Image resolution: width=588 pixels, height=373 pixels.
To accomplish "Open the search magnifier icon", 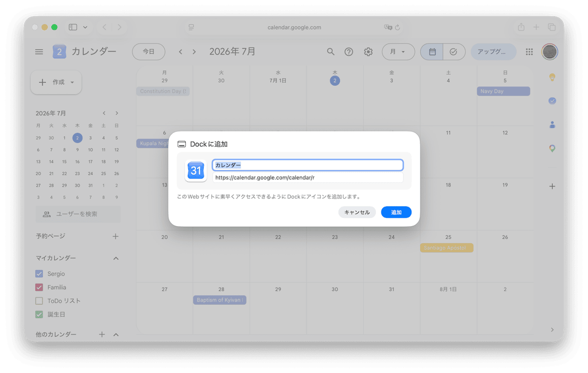I will [331, 52].
